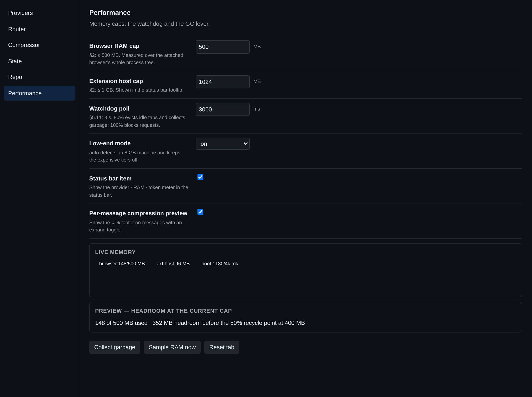The height and width of the screenshot is (397, 532).
Task: Uncheck the Status bar item checkbox
Action: point(200,177)
